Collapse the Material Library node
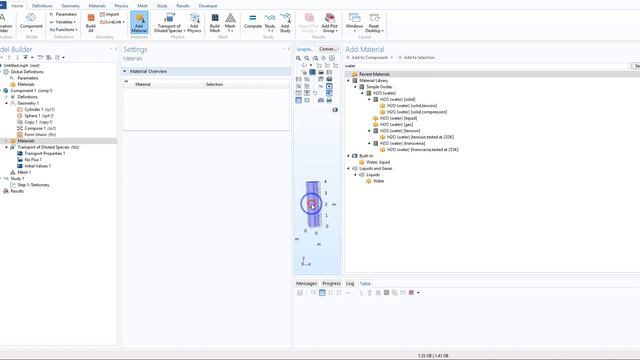Viewport: 640px width, 360px height. [349, 80]
